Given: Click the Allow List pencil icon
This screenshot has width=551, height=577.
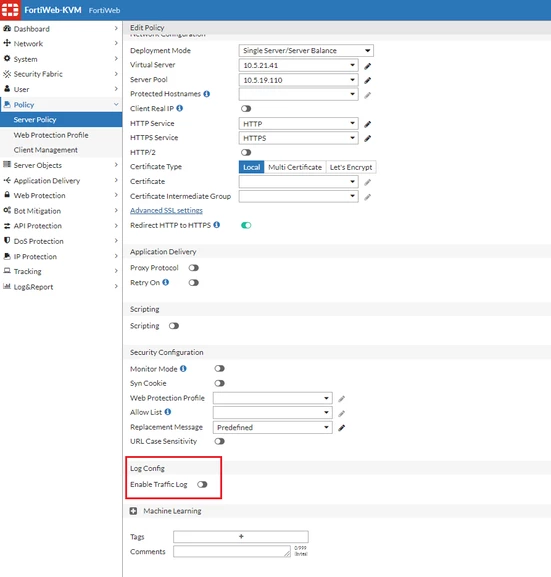Looking at the screenshot, I should (342, 413).
